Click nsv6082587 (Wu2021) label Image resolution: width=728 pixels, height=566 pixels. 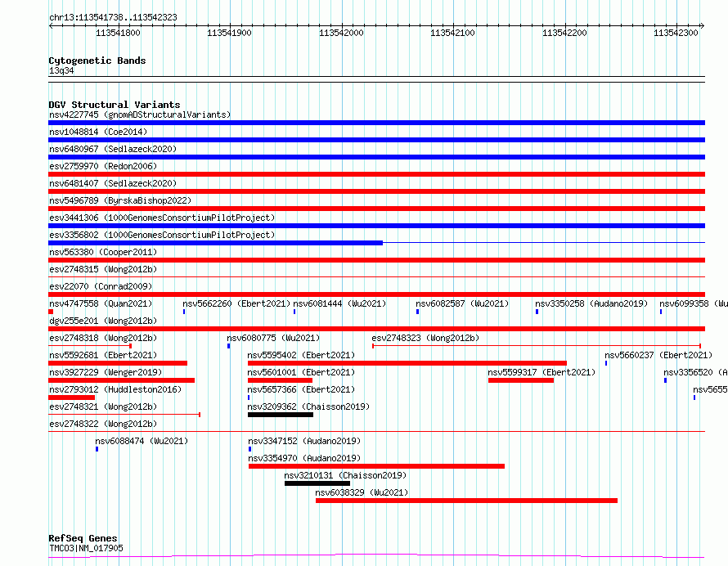click(462, 303)
